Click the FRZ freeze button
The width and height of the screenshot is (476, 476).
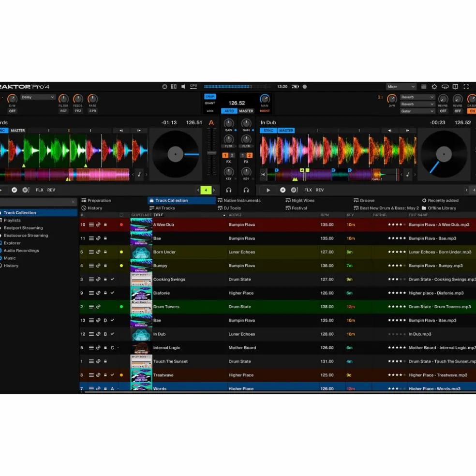pyautogui.click(x=78, y=111)
